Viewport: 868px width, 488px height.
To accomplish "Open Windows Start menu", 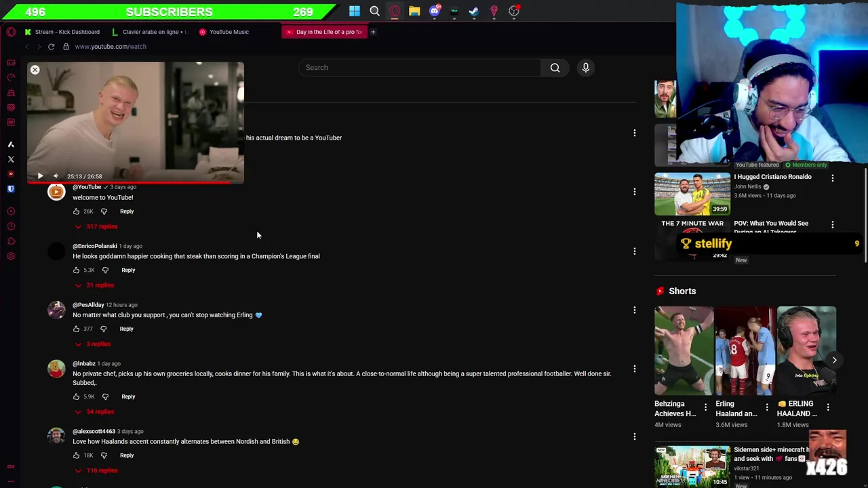I will click(355, 11).
